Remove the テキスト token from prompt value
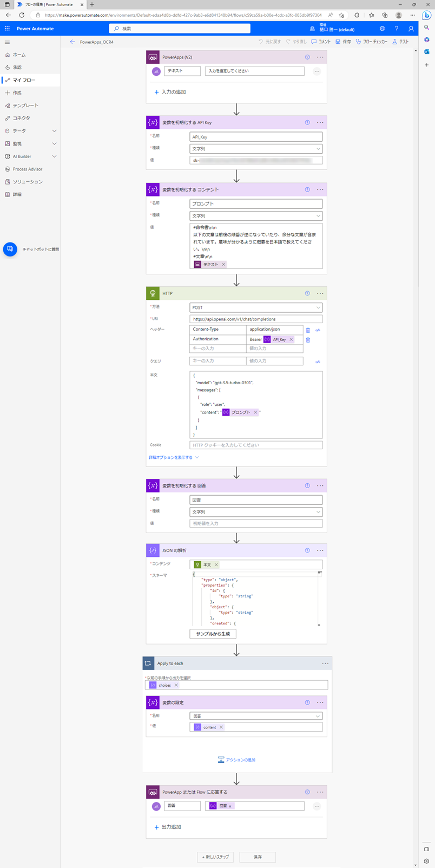The image size is (435, 868). coord(223,265)
